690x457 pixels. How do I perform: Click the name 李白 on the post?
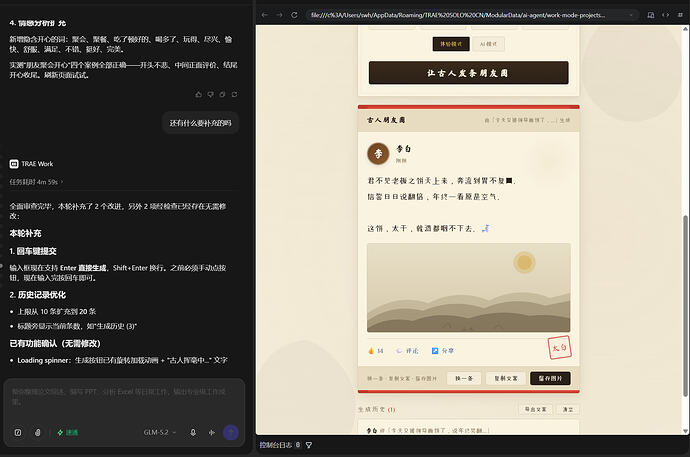tap(404, 149)
